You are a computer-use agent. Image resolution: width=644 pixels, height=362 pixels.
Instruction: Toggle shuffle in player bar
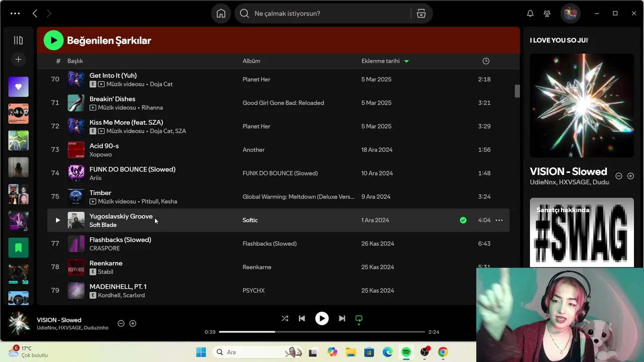pyautogui.click(x=285, y=318)
